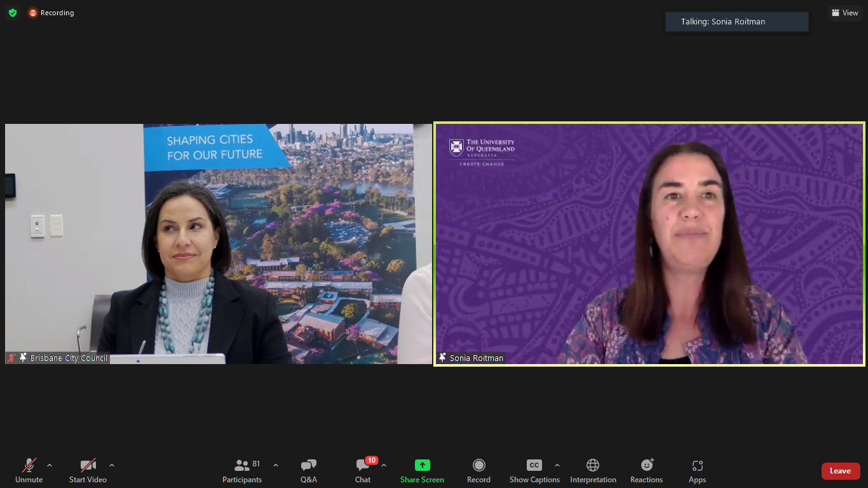Image resolution: width=868 pixels, height=488 pixels.
Task: Expand audio options arrow next to Unmute
Action: (50, 465)
